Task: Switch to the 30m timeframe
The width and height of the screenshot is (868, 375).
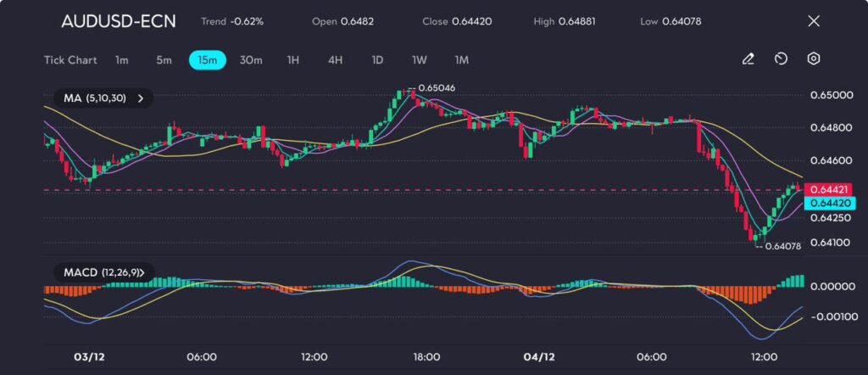Action: [x=251, y=60]
